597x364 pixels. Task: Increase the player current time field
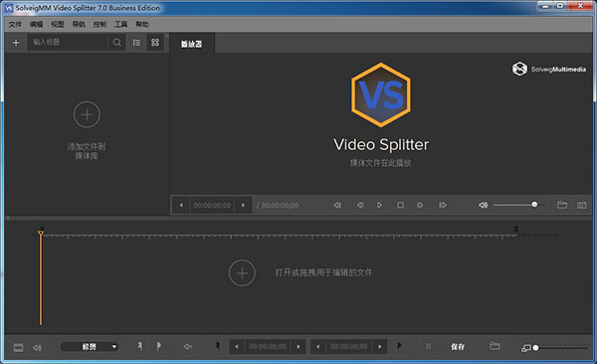pos(243,205)
